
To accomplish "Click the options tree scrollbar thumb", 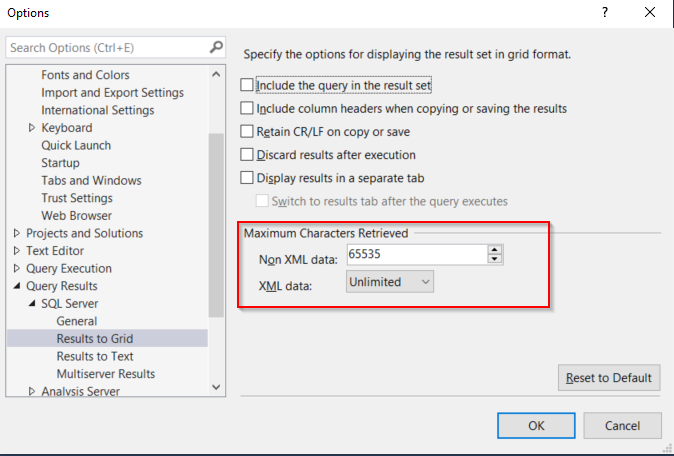I will tap(216, 225).
